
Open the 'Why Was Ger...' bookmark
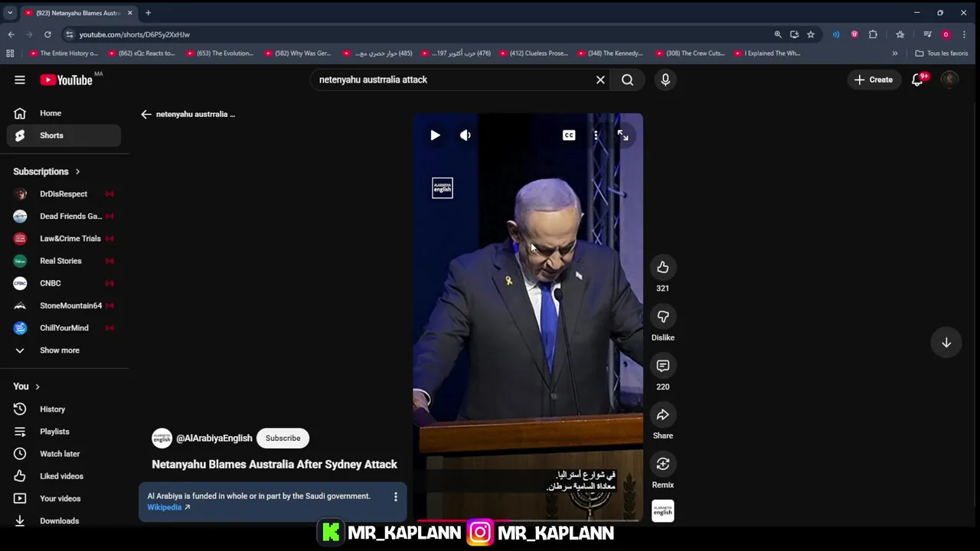pos(298,54)
